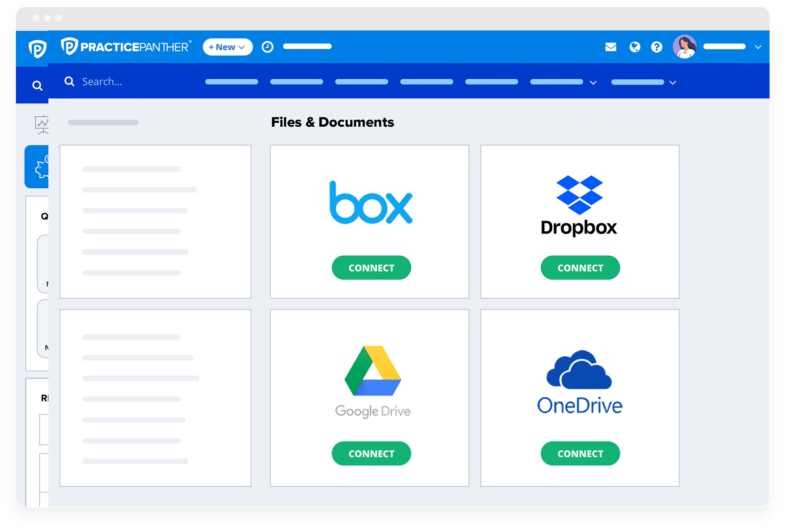This screenshot has height=532, width=786.
Task: Open the rightmost navigation dropdown in the blue bar
Action: (x=673, y=82)
